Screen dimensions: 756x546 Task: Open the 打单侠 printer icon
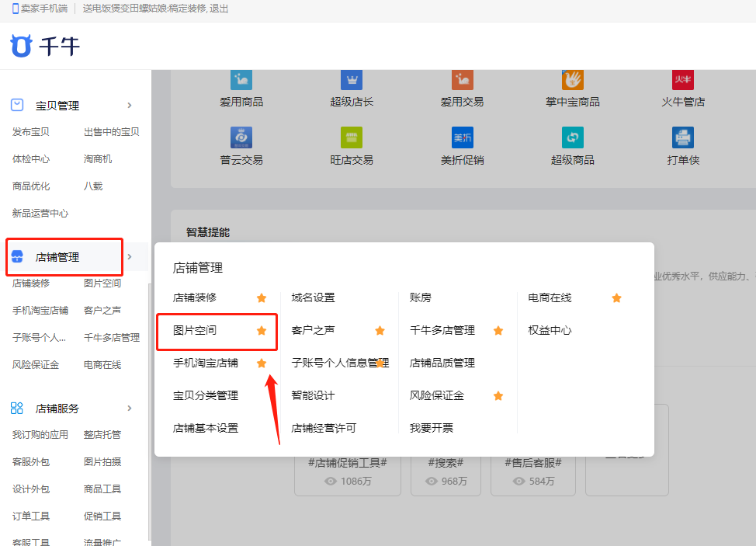(x=683, y=137)
